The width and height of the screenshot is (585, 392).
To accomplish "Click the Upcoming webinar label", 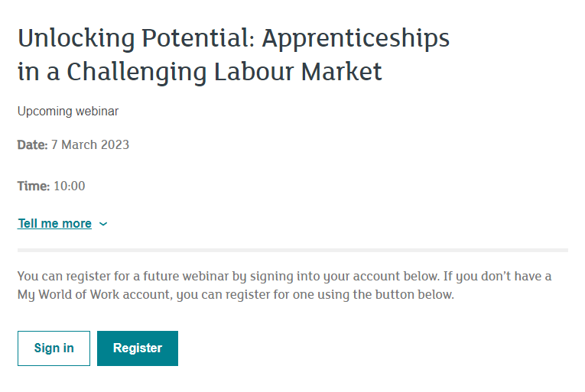I will 68,111.
